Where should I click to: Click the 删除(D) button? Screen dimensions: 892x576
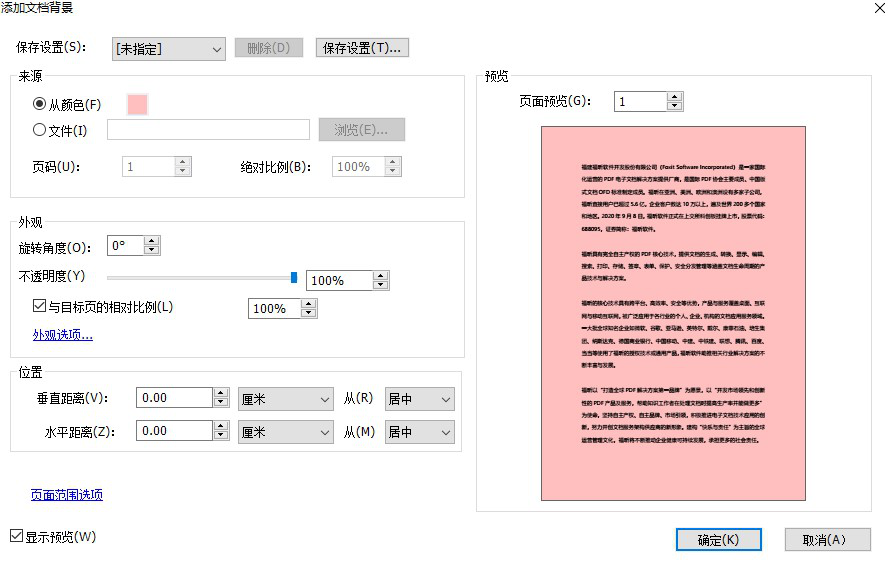click(x=268, y=48)
